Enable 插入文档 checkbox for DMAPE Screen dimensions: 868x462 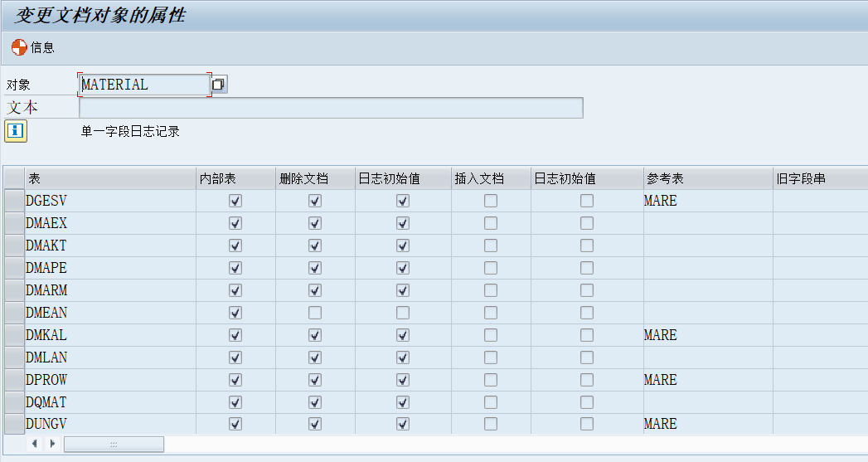point(491,268)
